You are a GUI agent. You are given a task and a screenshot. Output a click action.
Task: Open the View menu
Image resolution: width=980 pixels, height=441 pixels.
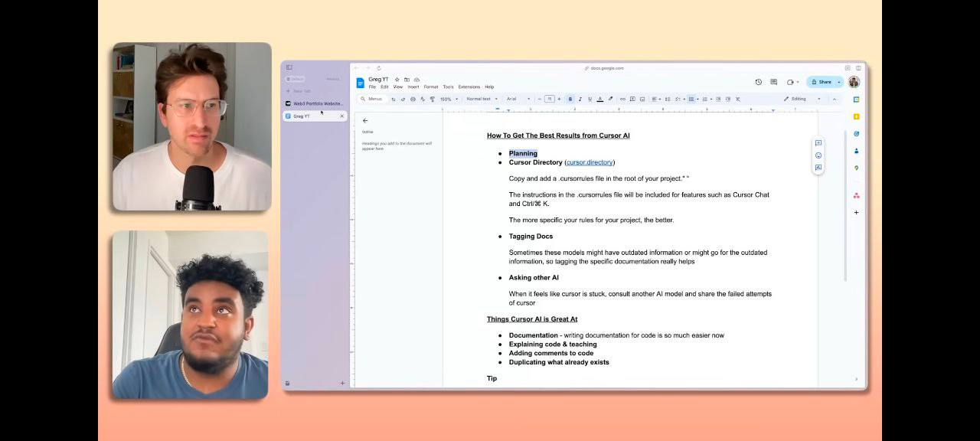[398, 87]
